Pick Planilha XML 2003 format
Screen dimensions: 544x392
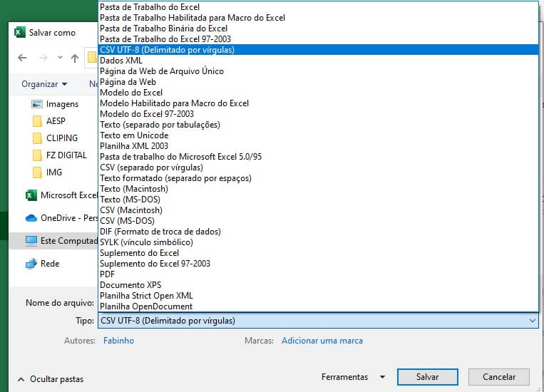[318, 146]
